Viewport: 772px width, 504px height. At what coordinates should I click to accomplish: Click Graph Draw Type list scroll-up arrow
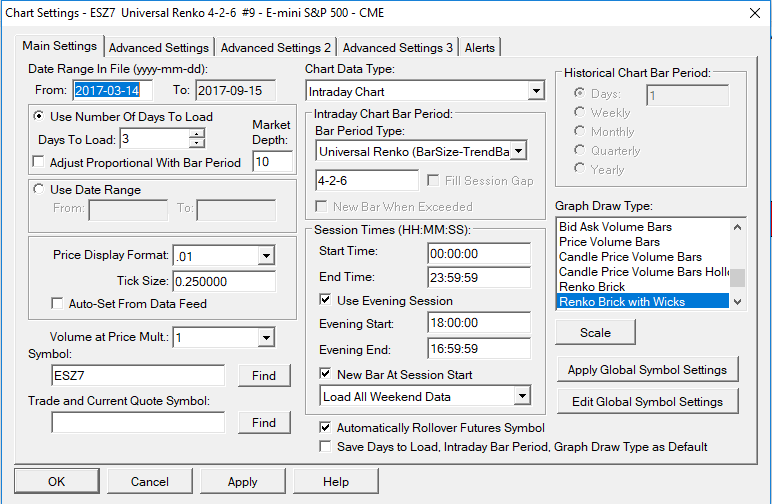tap(737, 227)
